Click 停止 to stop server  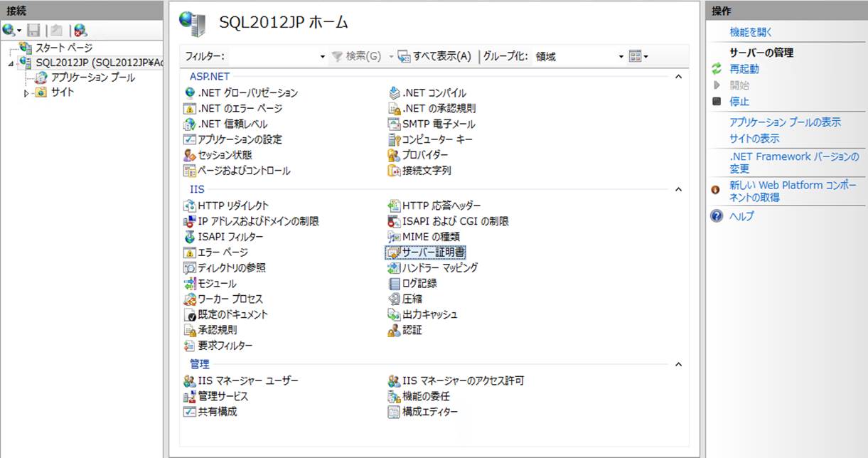point(739,102)
